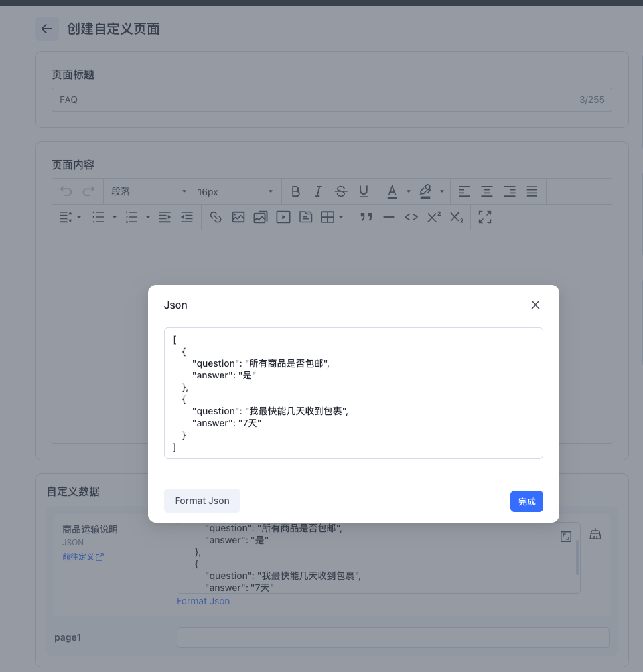The image size is (643, 672).
Task: Click the Format Json button in dialog
Action: pyautogui.click(x=202, y=501)
